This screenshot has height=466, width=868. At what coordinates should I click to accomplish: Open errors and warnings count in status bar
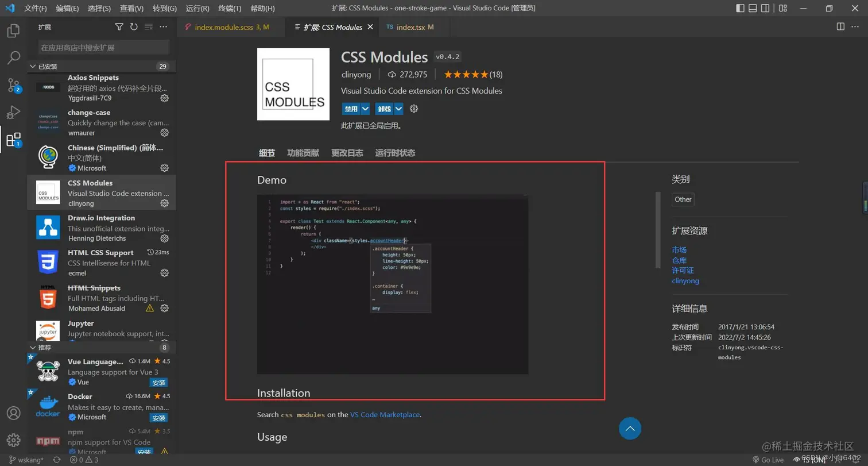pyautogui.click(x=84, y=460)
